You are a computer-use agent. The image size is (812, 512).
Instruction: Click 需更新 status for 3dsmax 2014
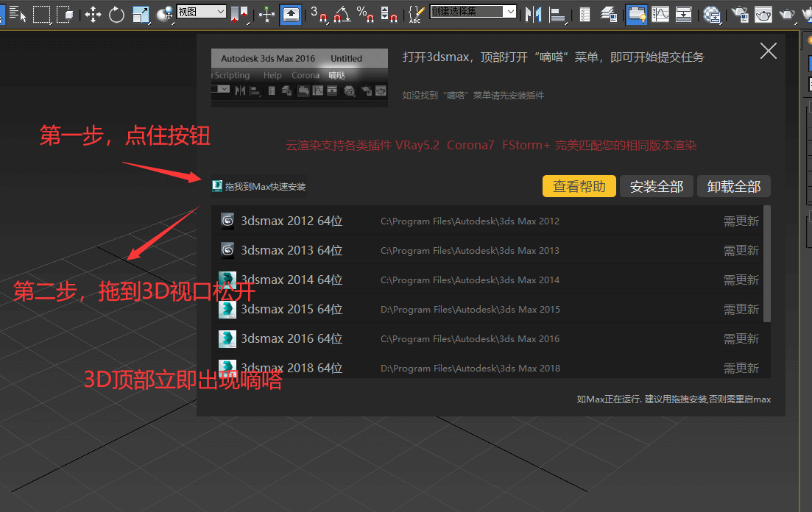[741, 280]
